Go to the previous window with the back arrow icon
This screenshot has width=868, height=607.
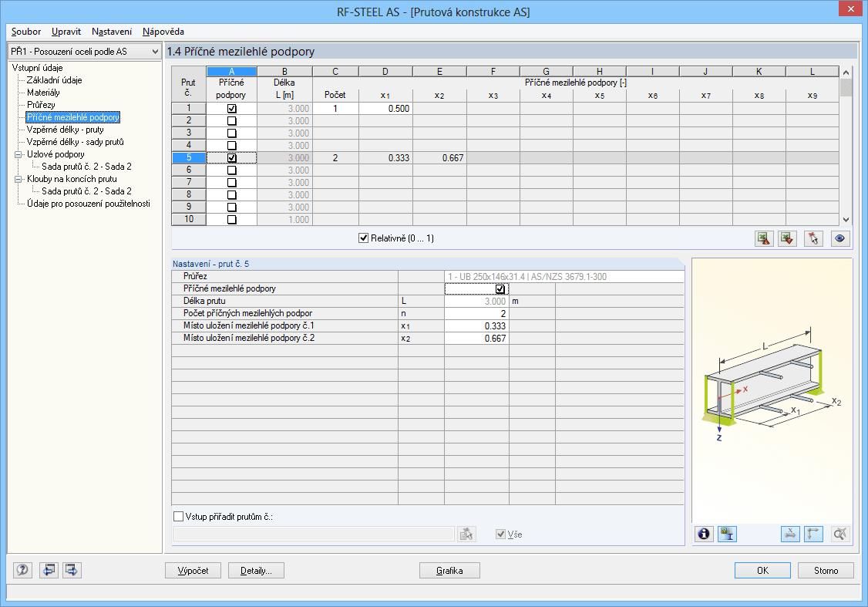(x=49, y=570)
